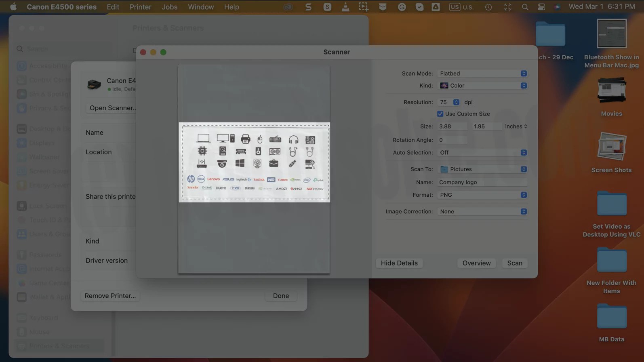
Task: Open the Auto Selection dropdown set to Off
Action: [482, 153]
